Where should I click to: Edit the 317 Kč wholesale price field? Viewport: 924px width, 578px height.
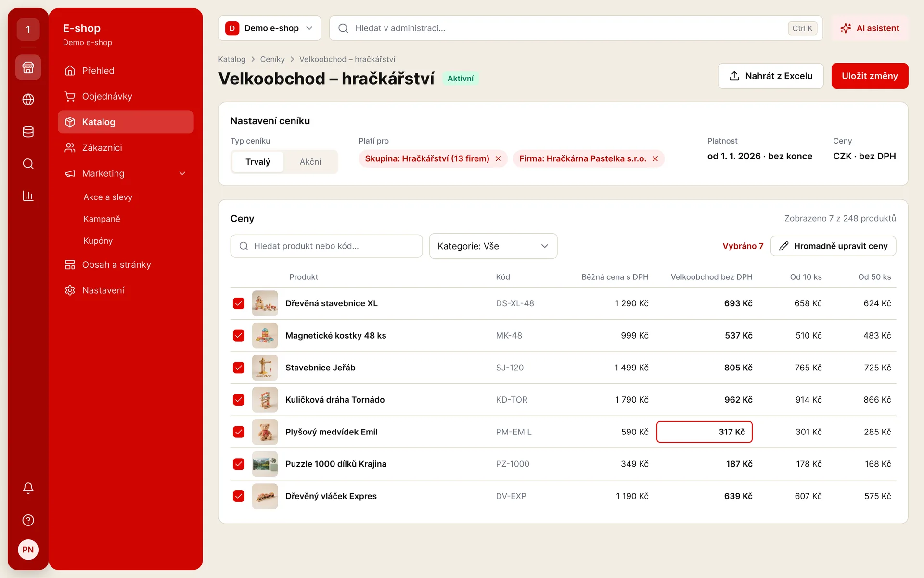click(x=704, y=432)
